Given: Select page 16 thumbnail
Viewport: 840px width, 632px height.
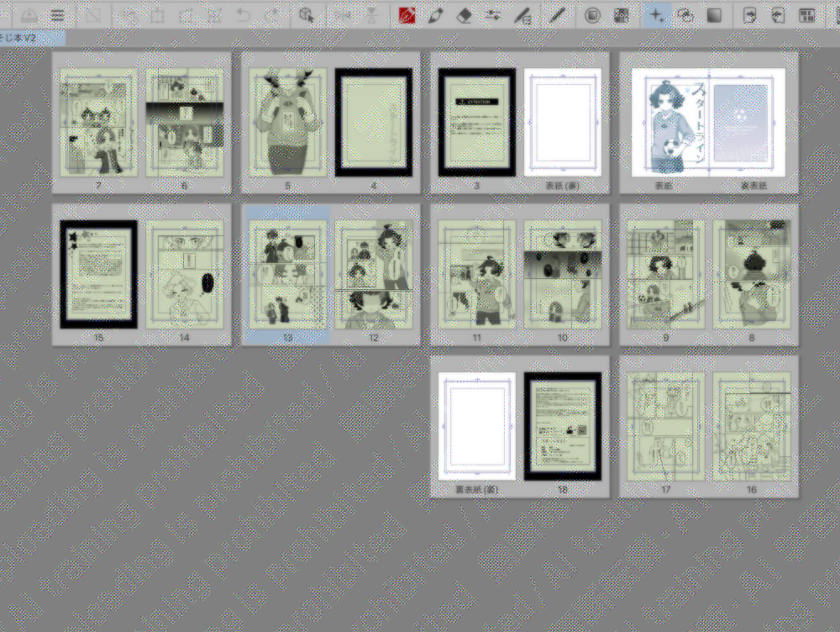Looking at the screenshot, I should (x=751, y=426).
